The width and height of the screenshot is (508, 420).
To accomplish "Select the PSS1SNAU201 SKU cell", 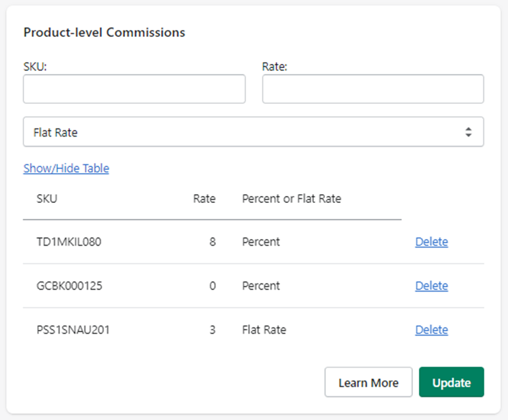I will [73, 330].
